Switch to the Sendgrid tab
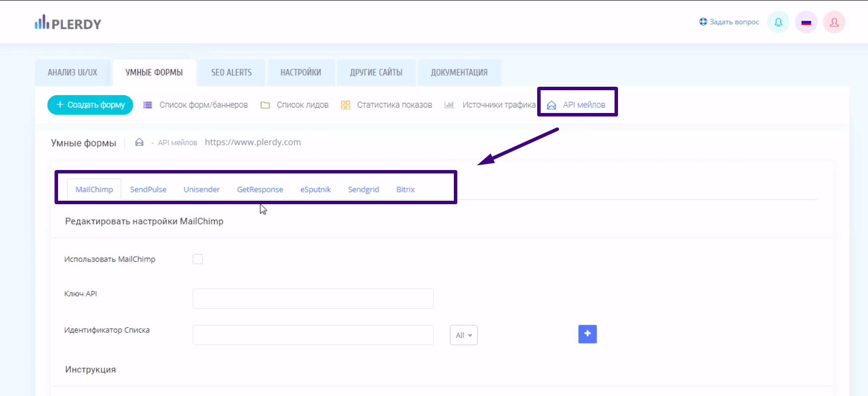 tap(364, 189)
